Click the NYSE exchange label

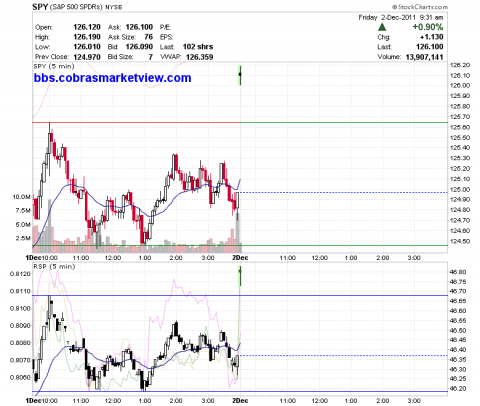(114, 7)
